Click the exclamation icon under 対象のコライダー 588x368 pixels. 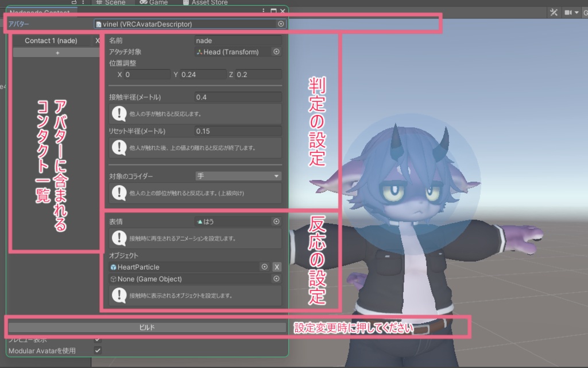[x=119, y=193]
